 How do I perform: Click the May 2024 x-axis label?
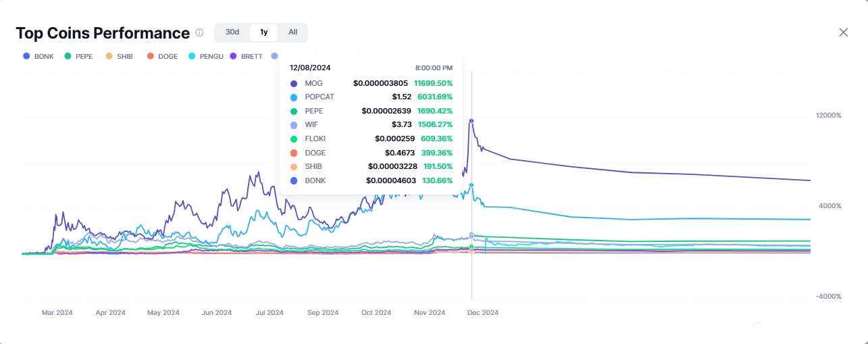(x=163, y=313)
